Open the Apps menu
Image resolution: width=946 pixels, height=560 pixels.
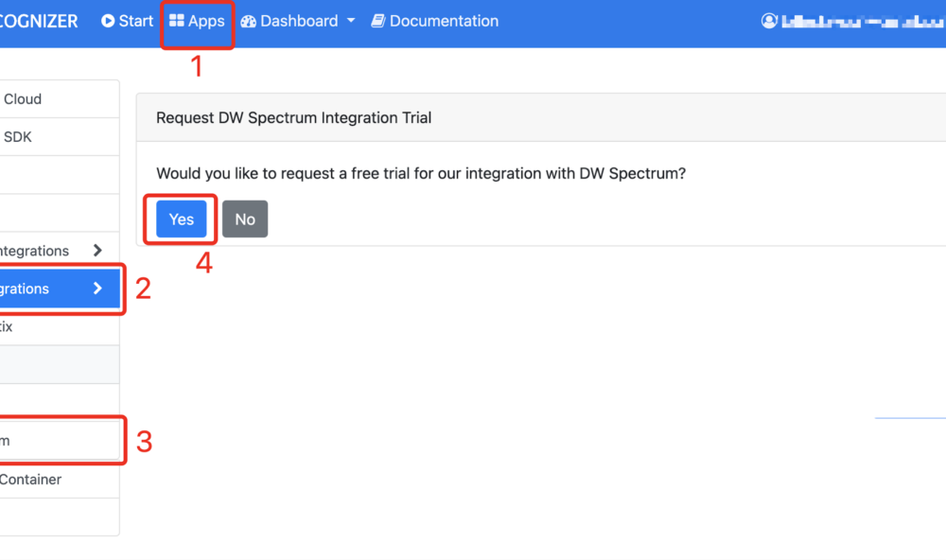coord(197,21)
